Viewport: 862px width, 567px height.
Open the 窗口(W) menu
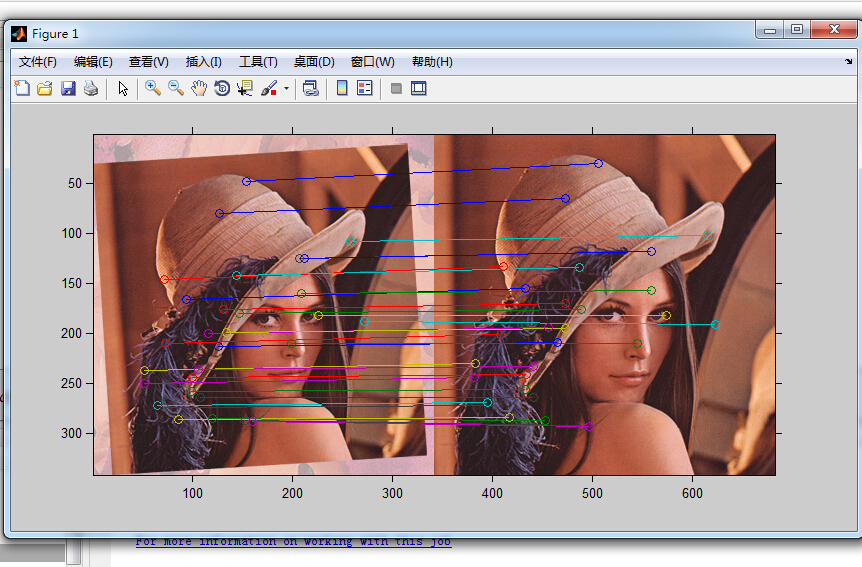(372, 62)
